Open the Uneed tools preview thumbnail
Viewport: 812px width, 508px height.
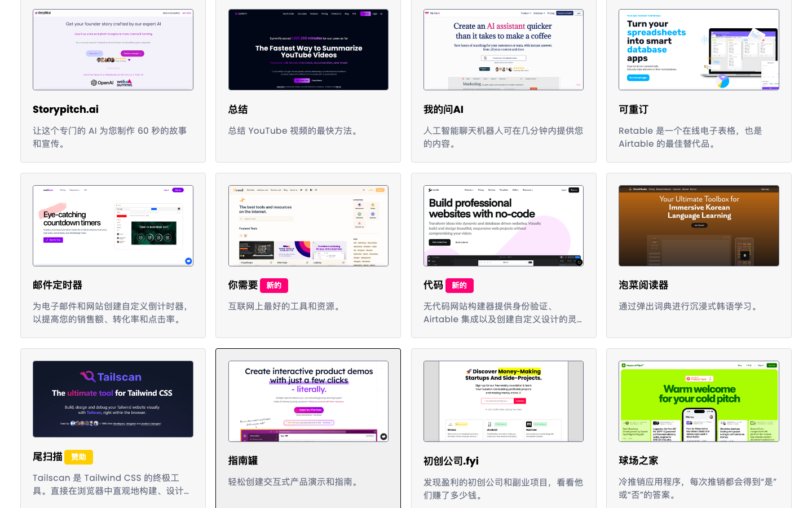[x=308, y=226]
